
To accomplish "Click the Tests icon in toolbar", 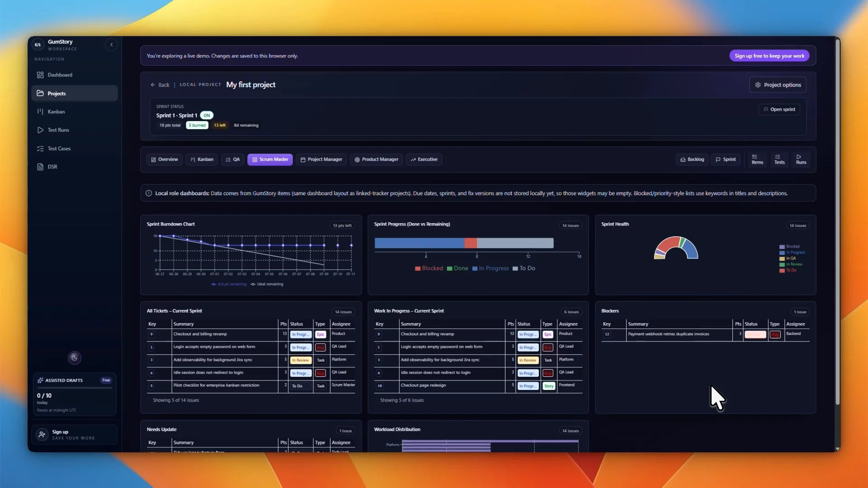I will click(779, 160).
